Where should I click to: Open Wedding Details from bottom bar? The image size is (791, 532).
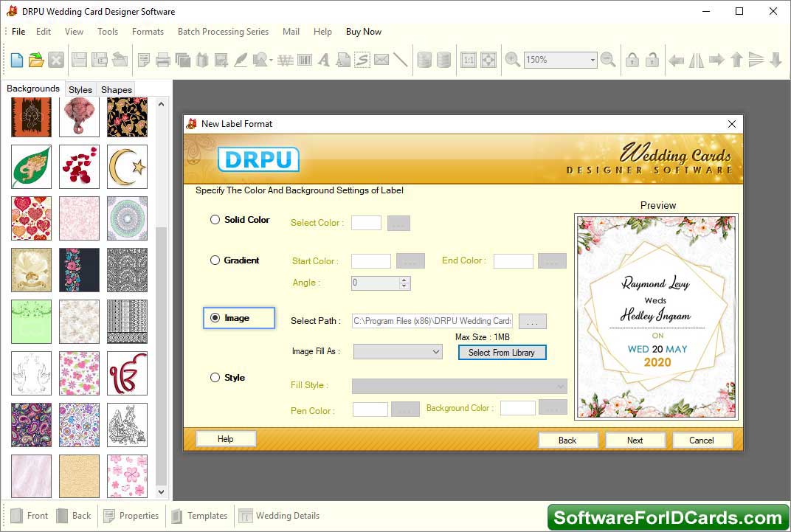tap(279, 515)
